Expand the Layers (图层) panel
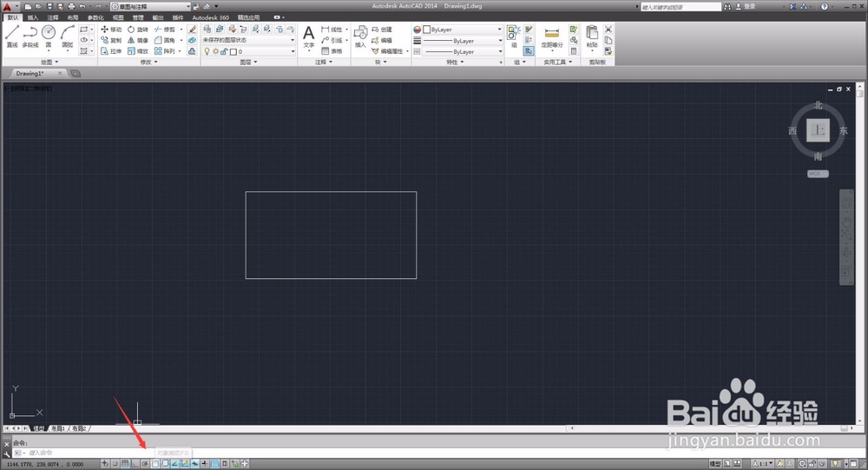Screen dimensions: 868x470 pyautogui.click(x=248, y=62)
